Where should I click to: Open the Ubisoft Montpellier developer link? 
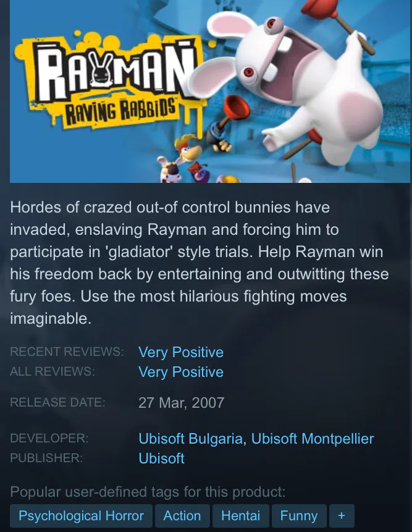pyautogui.click(x=313, y=438)
